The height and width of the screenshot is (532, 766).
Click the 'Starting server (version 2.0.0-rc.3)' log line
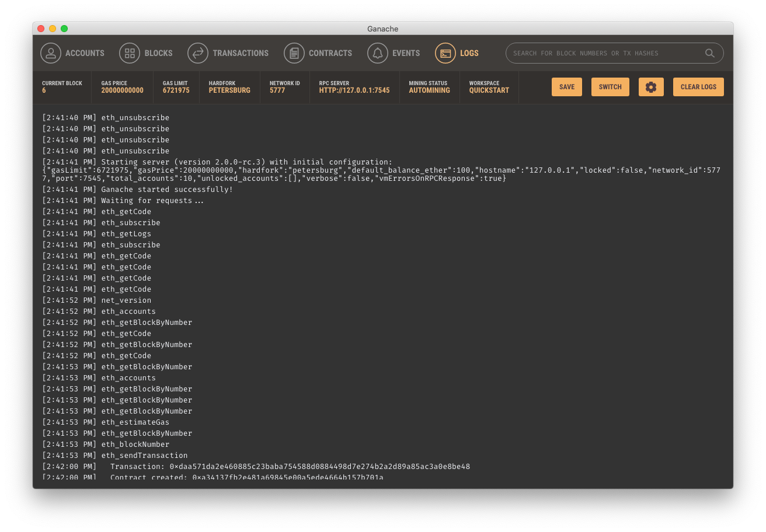pos(217,162)
